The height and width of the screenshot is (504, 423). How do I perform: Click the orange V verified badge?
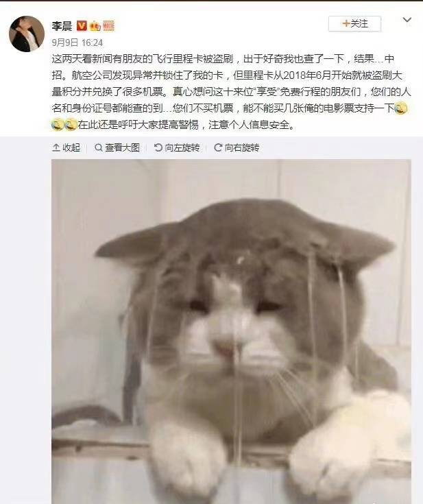[x=82, y=26]
